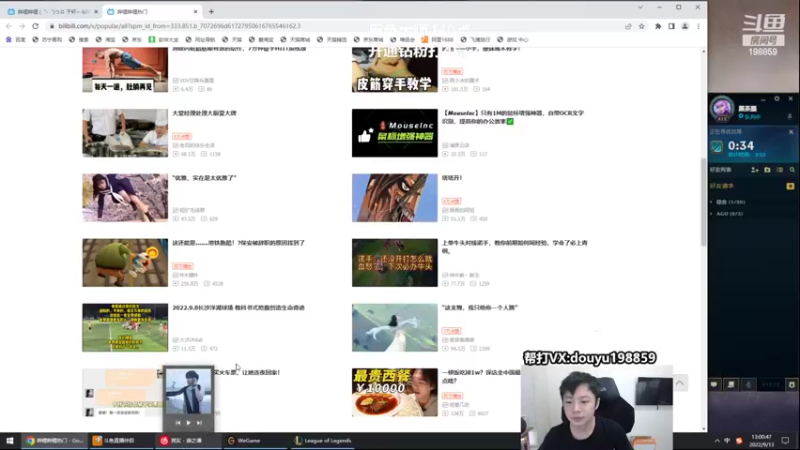Open the 皮筋穿手教学 video thumbnail

[394, 70]
